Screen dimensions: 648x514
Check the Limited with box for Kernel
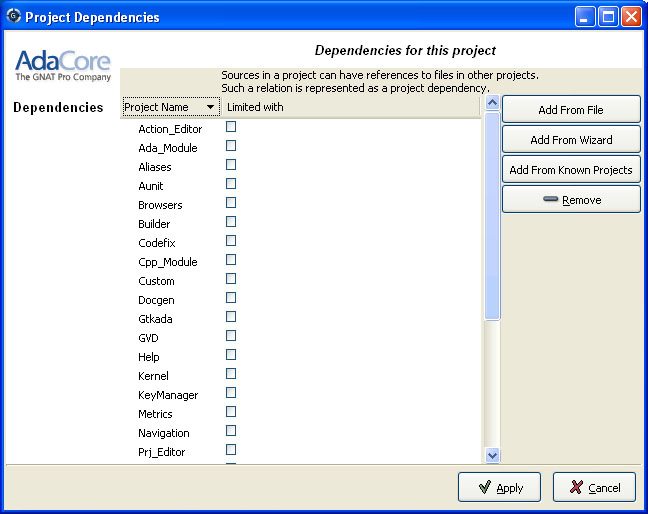(231, 374)
